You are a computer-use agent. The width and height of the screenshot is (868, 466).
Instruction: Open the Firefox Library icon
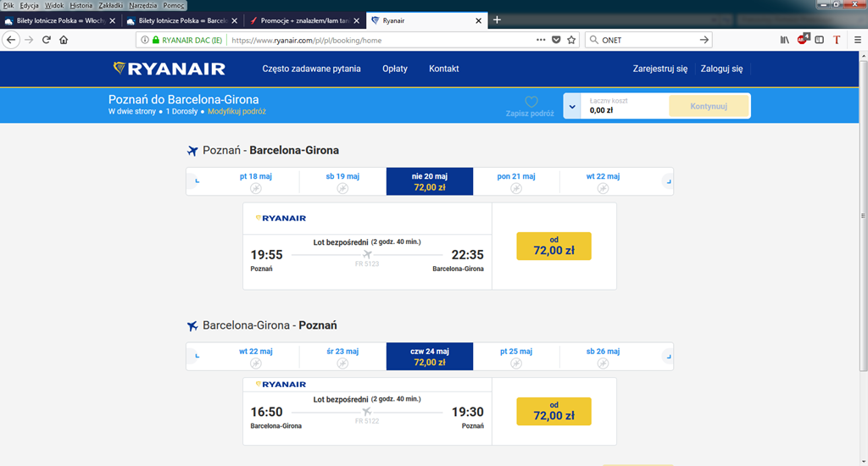[x=784, y=40]
